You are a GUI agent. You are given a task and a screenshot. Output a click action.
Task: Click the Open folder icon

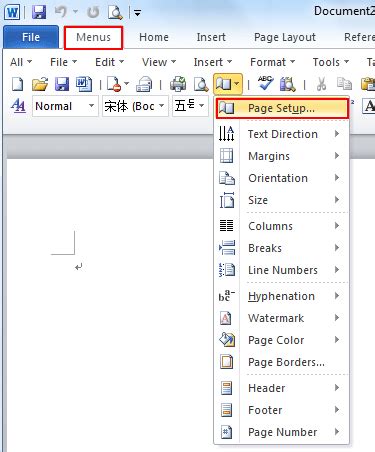pyautogui.click(x=40, y=84)
